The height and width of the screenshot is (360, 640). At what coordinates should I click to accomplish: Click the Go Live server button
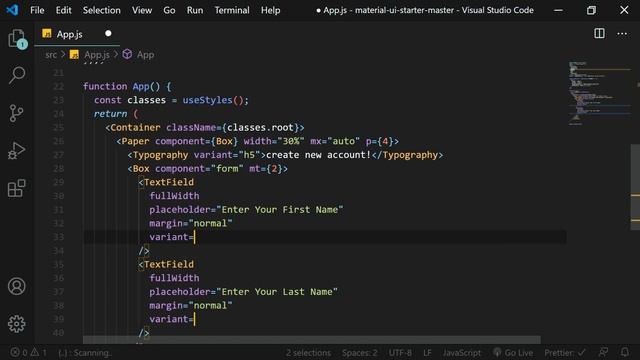pos(513,353)
